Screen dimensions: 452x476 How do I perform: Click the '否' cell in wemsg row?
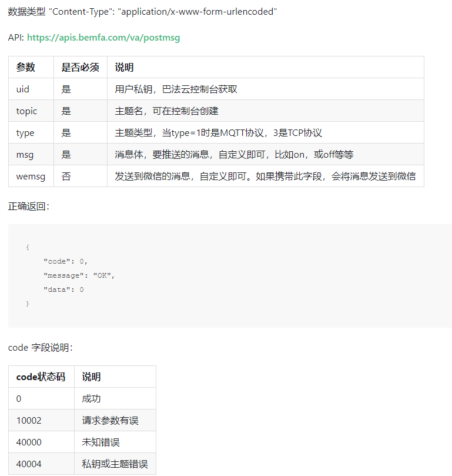pos(81,177)
